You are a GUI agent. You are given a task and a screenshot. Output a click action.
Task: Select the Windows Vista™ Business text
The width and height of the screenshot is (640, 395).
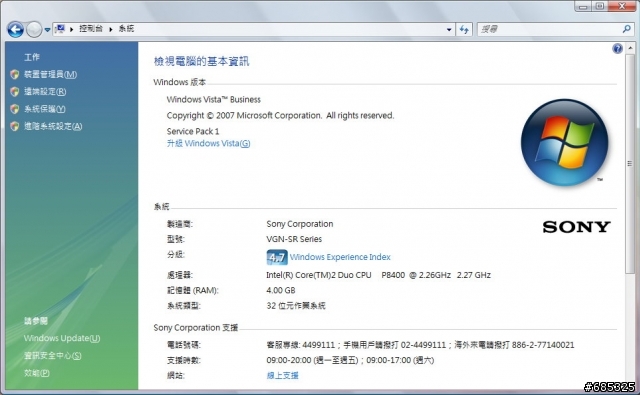click(213, 100)
